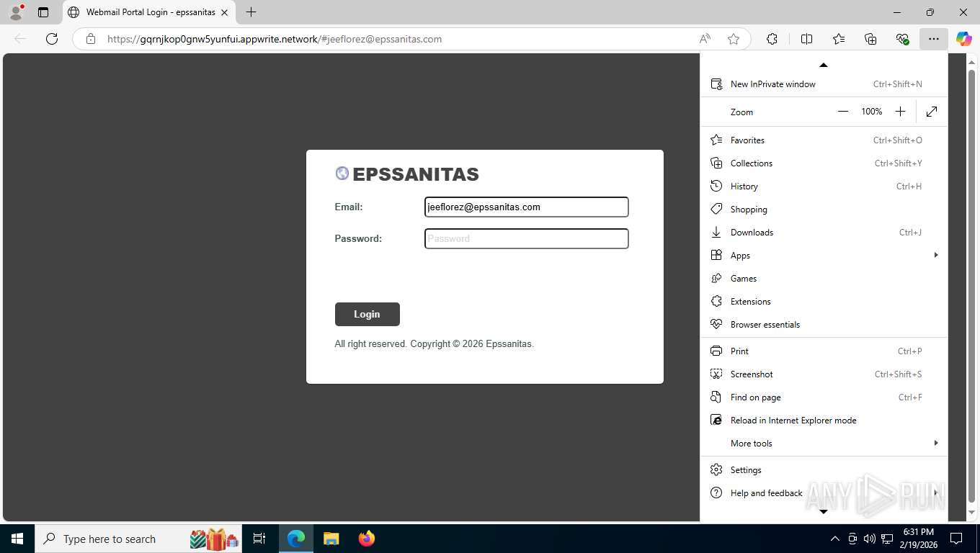Add page to favorites star icon
This screenshot has height=553, width=980.
(x=734, y=39)
